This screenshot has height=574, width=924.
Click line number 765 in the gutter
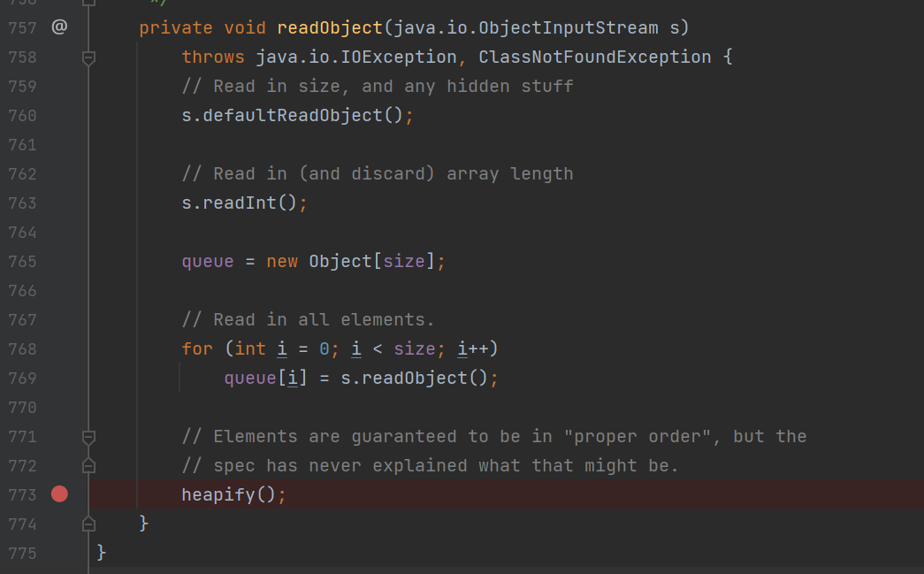pos(22,262)
